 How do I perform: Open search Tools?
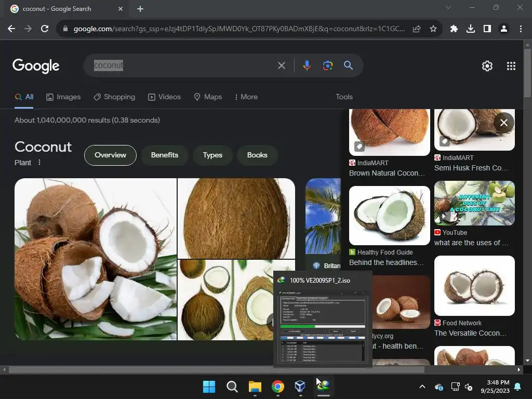pos(344,97)
